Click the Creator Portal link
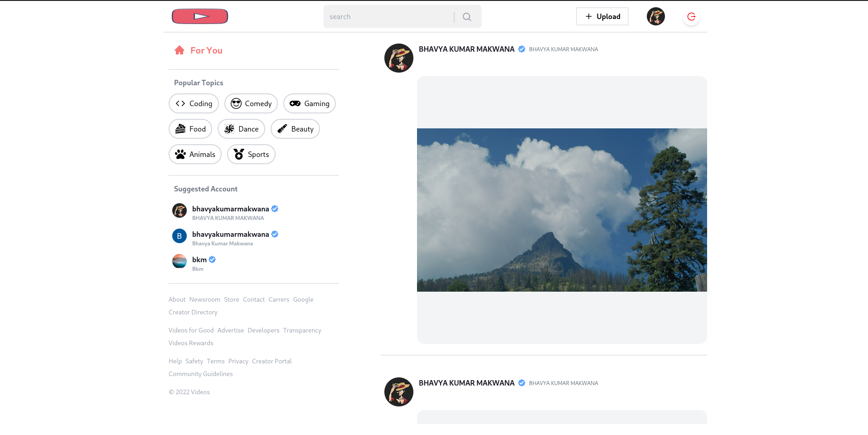The height and width of the screenshot is (435, 868). point(272,361)
